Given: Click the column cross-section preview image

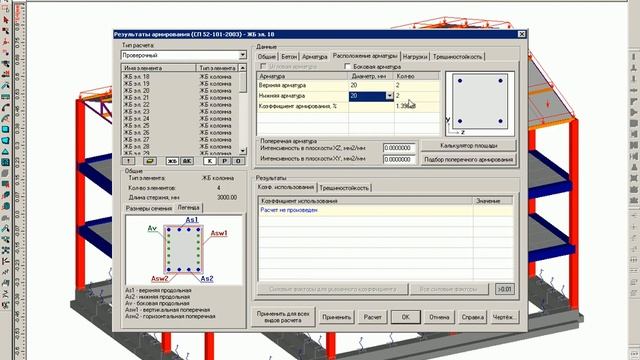Looking at the screenshot, I should (x=480, y=103).
